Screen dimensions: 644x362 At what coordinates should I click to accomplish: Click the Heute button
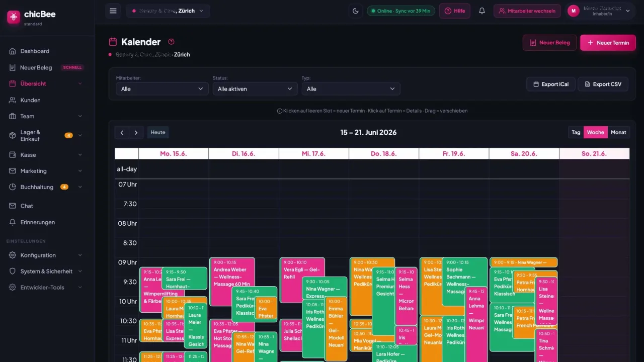[158, 132]
